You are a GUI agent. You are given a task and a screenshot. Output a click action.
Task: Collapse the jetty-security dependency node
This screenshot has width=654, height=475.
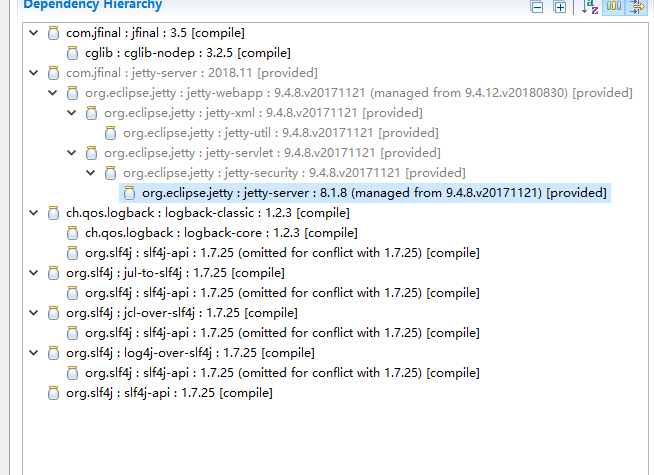pyautogui.click(x=91, y=172)
